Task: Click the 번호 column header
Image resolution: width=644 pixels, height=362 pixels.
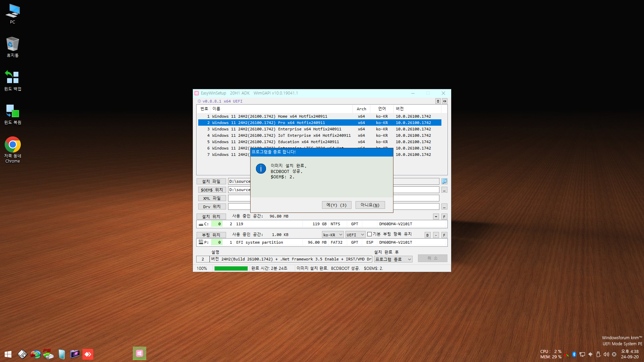Action: (204, 109)
